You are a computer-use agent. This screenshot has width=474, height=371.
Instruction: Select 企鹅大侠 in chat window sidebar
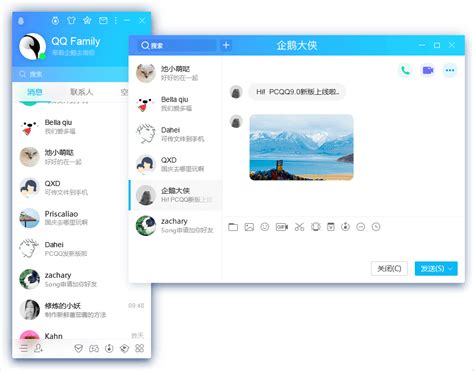(x=176, y=195)
